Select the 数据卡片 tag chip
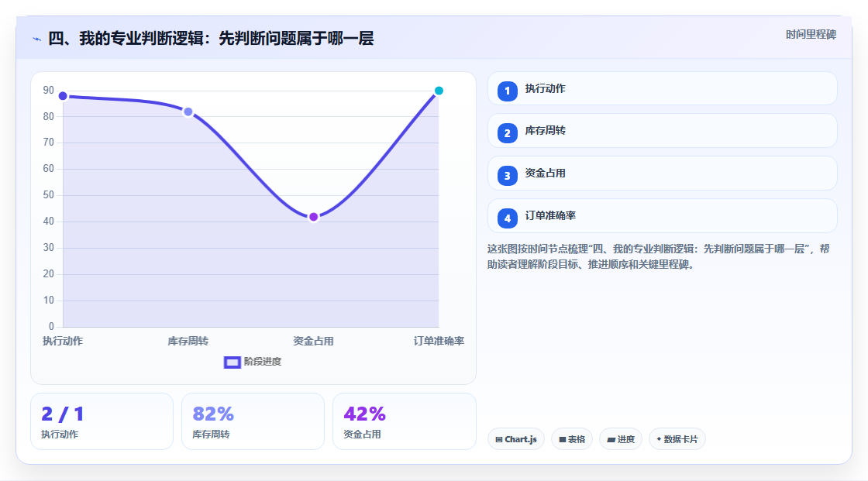Screen dimensions: 868x481 point(677,439)
